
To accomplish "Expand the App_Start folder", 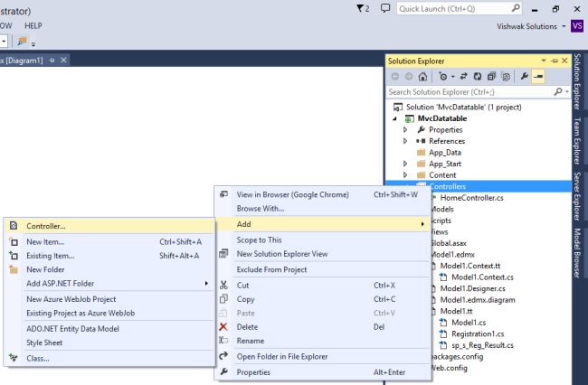I will pyautogui.click(x=405, y=164).
